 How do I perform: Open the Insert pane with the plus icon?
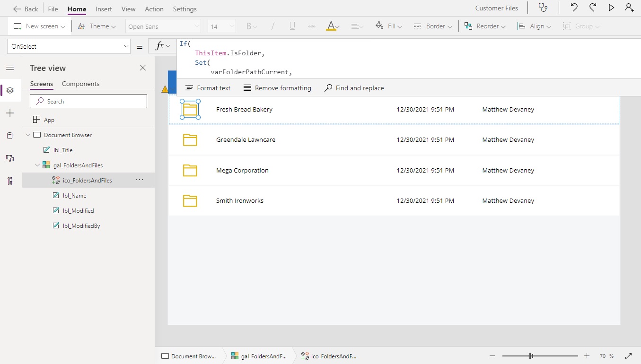10,113
